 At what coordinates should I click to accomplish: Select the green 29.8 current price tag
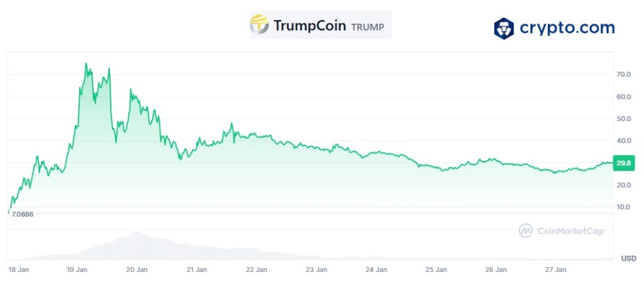coord(623,163)
